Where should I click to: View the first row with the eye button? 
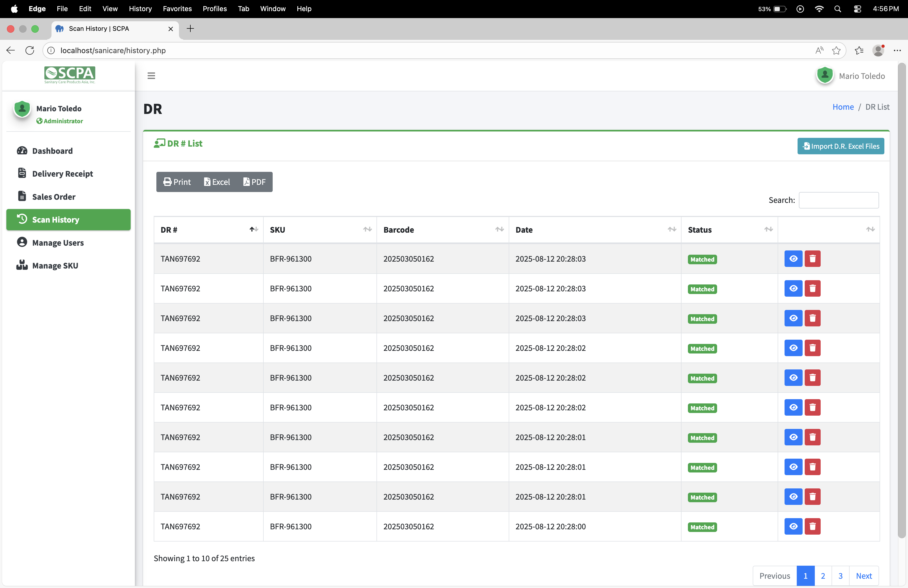coord(793,259)
